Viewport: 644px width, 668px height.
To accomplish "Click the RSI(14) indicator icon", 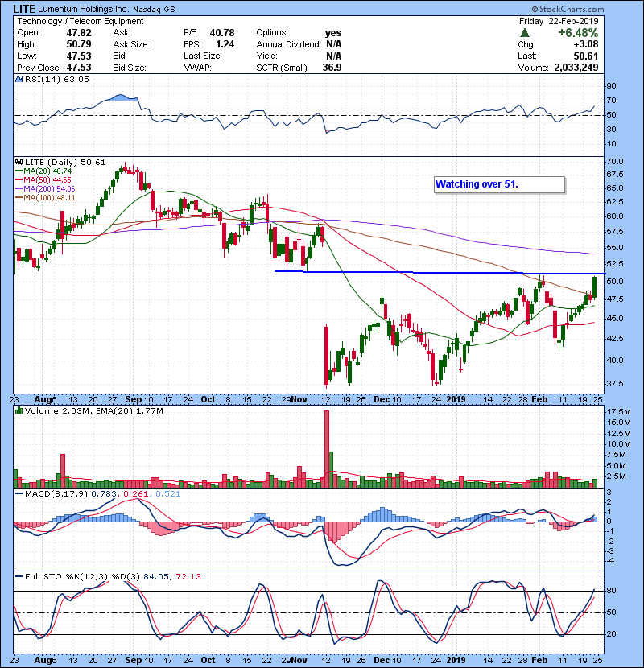I will point(19,79).
